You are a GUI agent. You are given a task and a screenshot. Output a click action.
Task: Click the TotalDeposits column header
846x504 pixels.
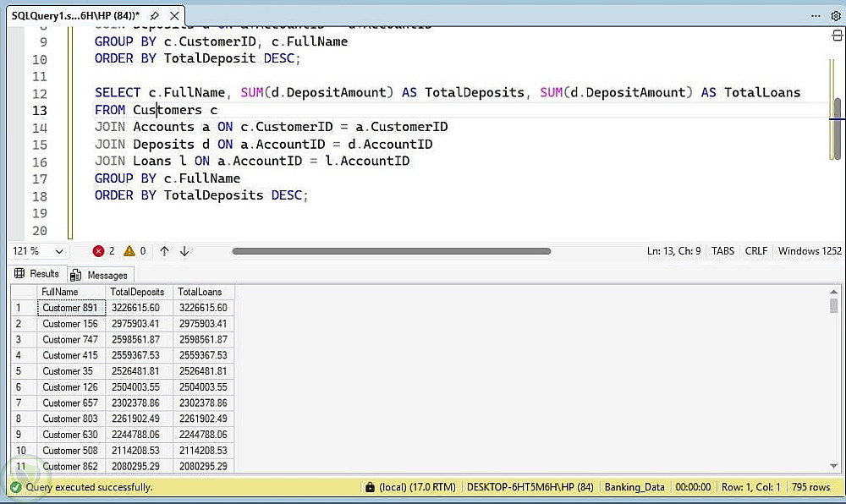click(x=140, y=292)
